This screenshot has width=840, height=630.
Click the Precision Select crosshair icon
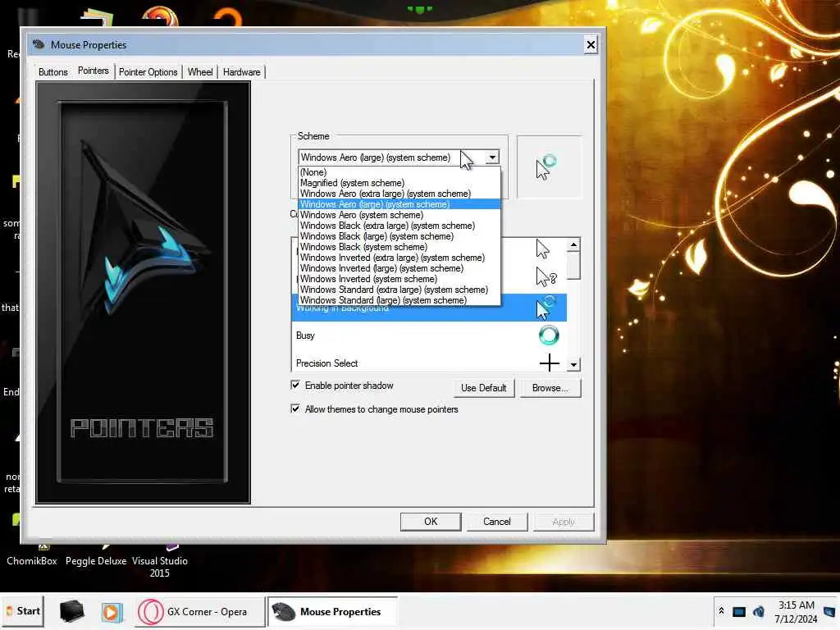549,363
